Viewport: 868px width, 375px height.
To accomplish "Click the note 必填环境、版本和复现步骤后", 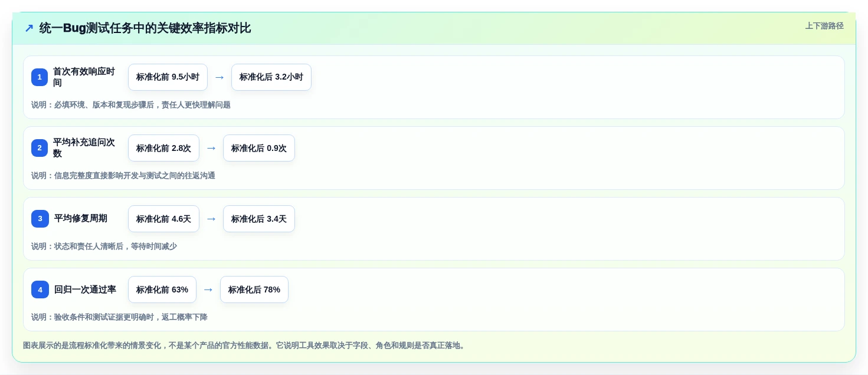I will click(131, 105).
